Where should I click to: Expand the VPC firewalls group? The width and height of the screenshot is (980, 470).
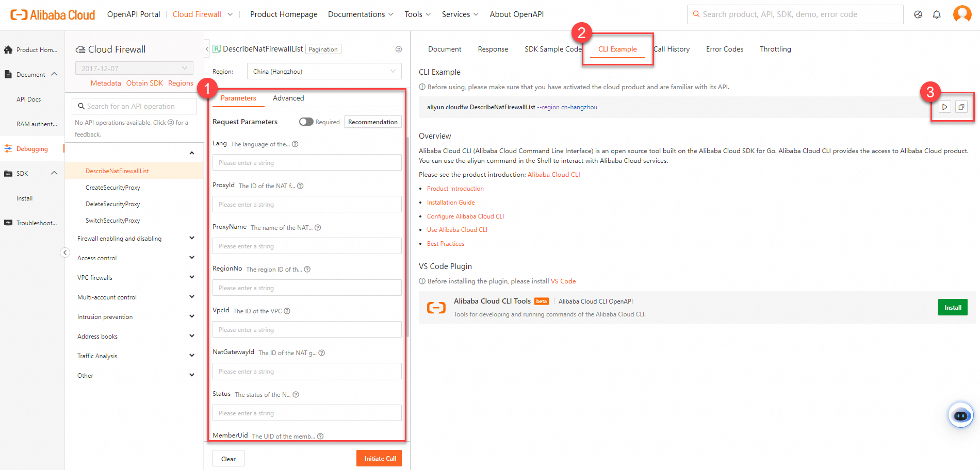coord(192,277)
